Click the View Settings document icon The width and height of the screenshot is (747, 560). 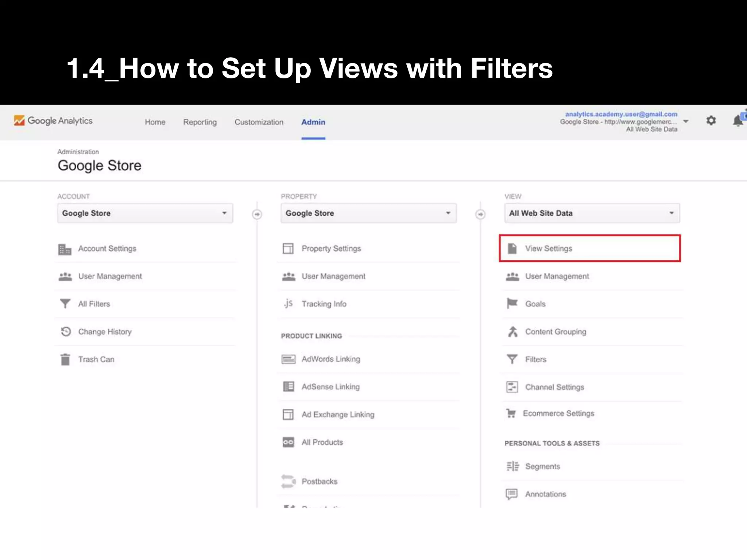click(x=512, y=249)
